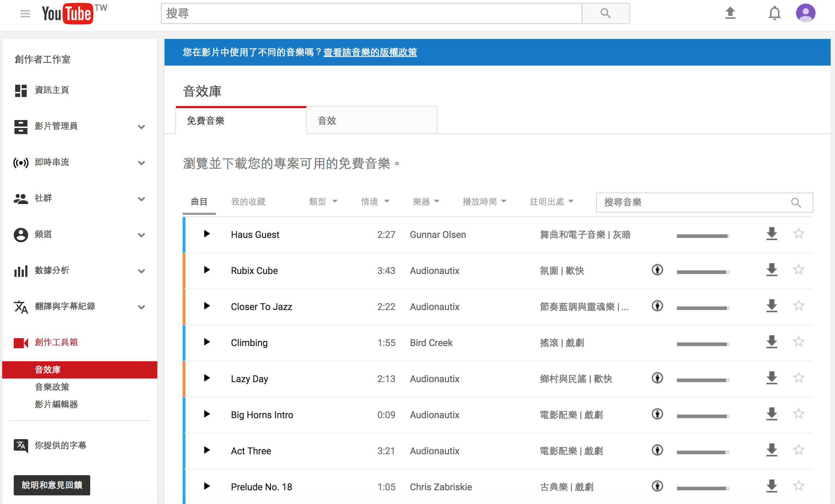This screenshot has width=835, height=504.
Task: Open the 樂器 instrument filter dropdown
Action: click(426, 202)
